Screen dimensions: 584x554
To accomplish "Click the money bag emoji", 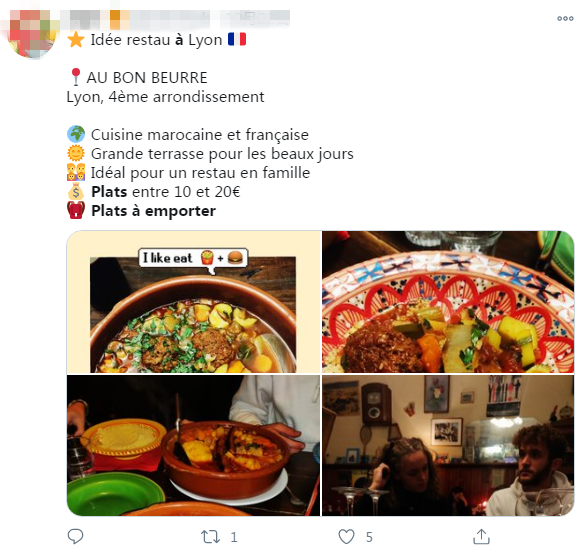I will coord(76,191).
